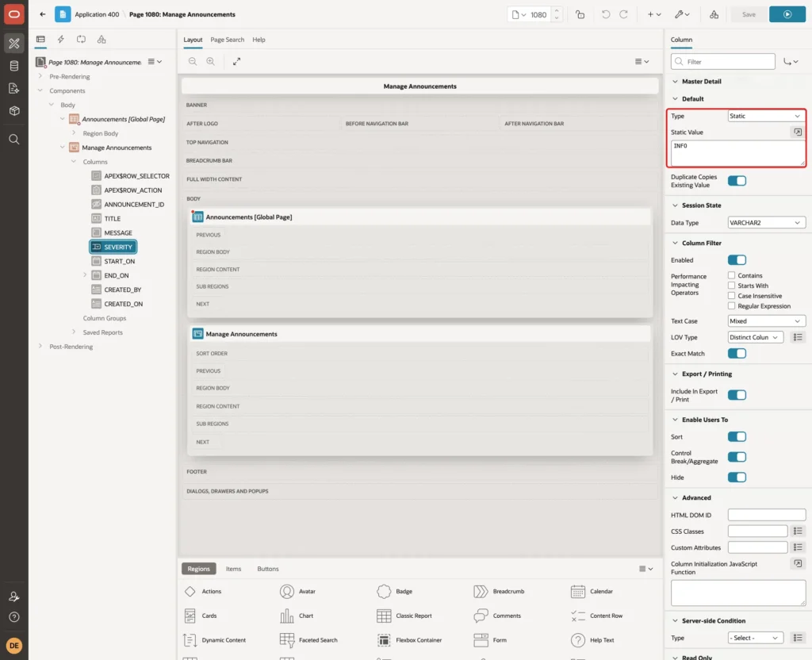The height and width of the screenshot is (660, 812).
Task: Go back using the left arrow
Action: coord(43,14)
